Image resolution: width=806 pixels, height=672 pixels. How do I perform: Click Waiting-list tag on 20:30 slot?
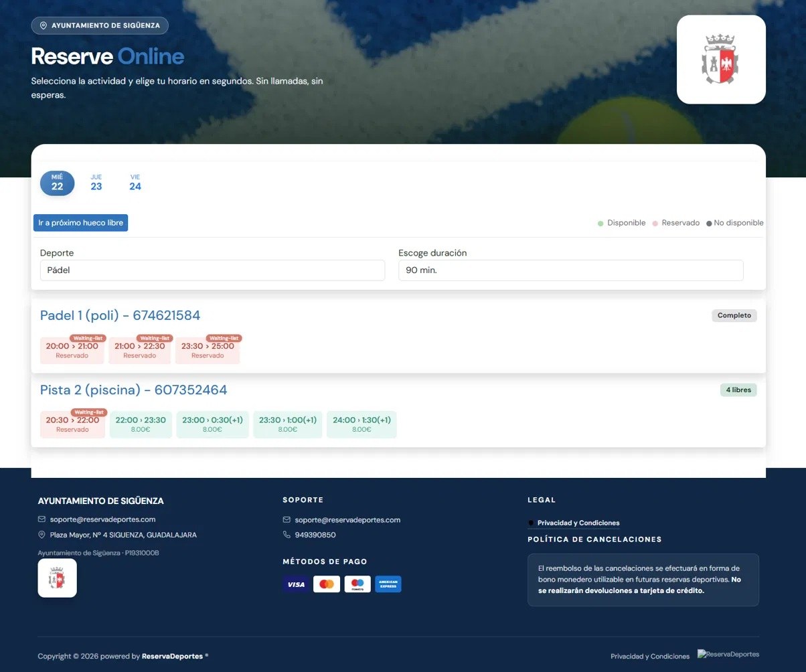tap(89, 412)
